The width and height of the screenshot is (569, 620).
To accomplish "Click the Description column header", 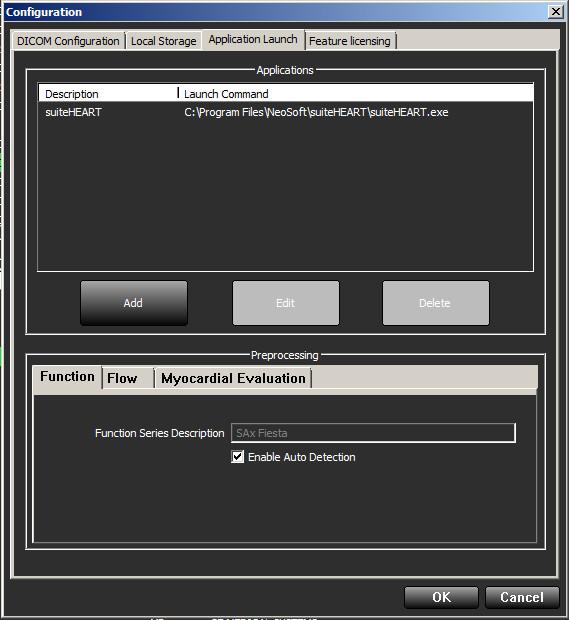I will pos(108,94).
